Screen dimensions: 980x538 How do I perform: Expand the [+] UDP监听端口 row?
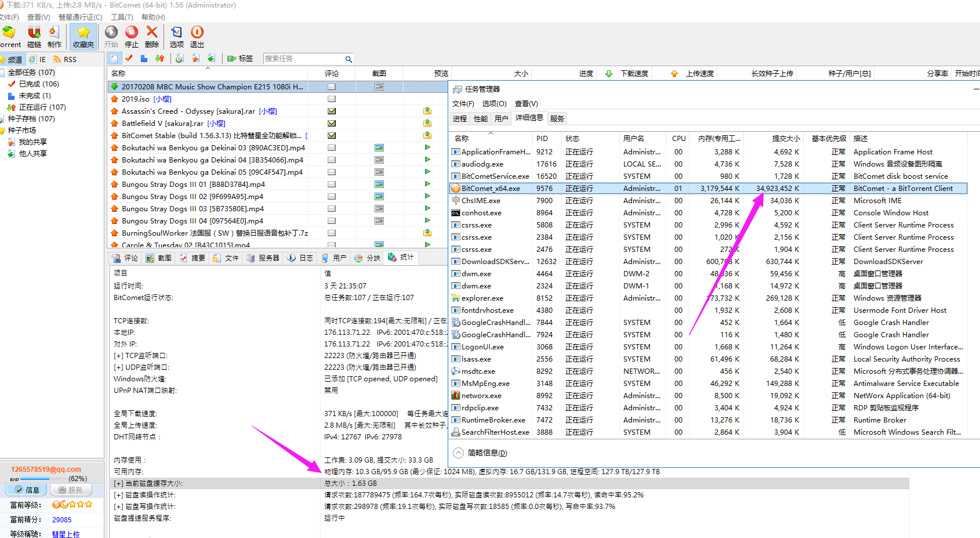118,367
